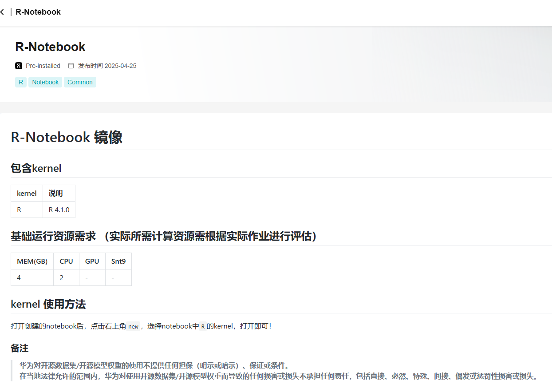Click the GPU column header
The width and height of the screenshot is (552, 392).
pyautogui.click(x=92, y=261)
